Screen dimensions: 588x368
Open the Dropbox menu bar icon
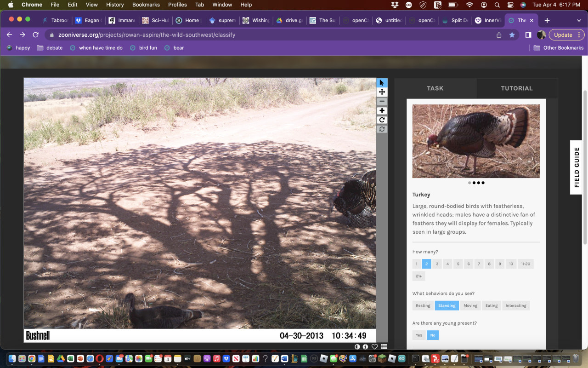[395, 5]
